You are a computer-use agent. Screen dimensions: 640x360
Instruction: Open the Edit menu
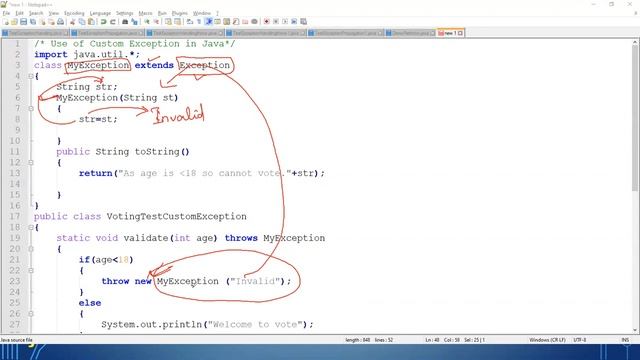(19, 13)
